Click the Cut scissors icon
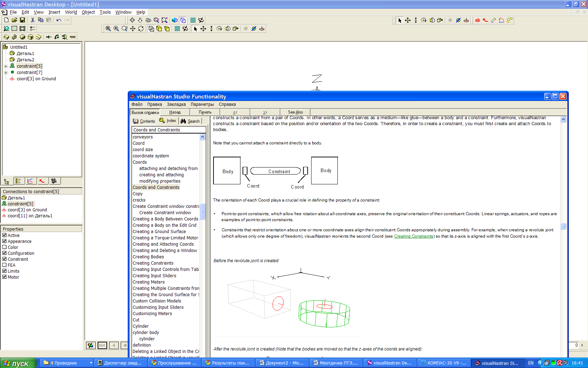This screenshot has height=368, width=588. pos(33,20)
